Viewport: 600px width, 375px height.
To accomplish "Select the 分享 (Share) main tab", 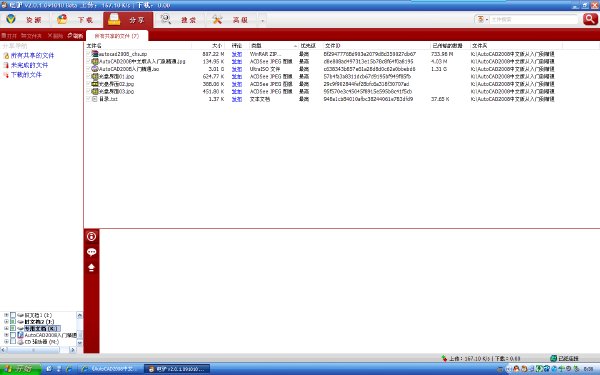I will (128, 20).
